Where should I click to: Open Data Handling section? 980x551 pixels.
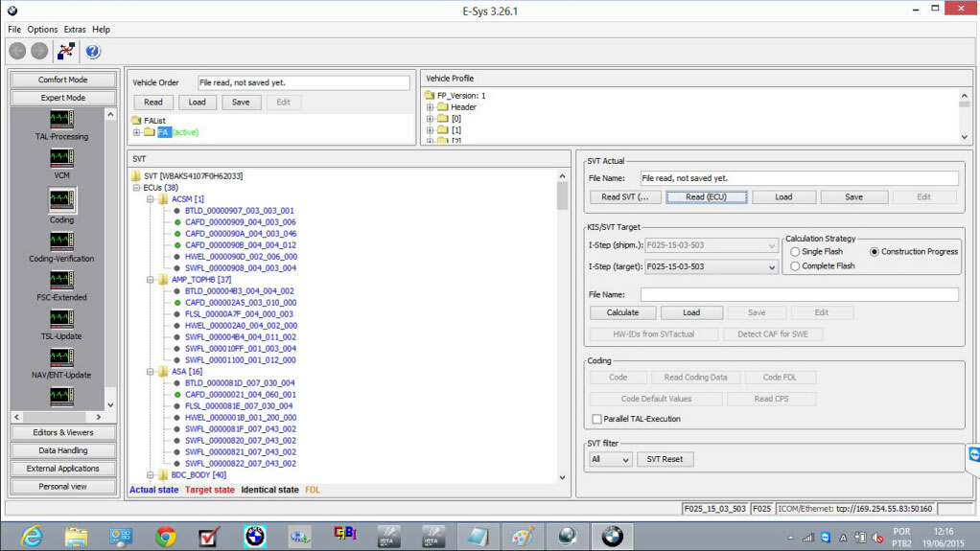point(63,450)
